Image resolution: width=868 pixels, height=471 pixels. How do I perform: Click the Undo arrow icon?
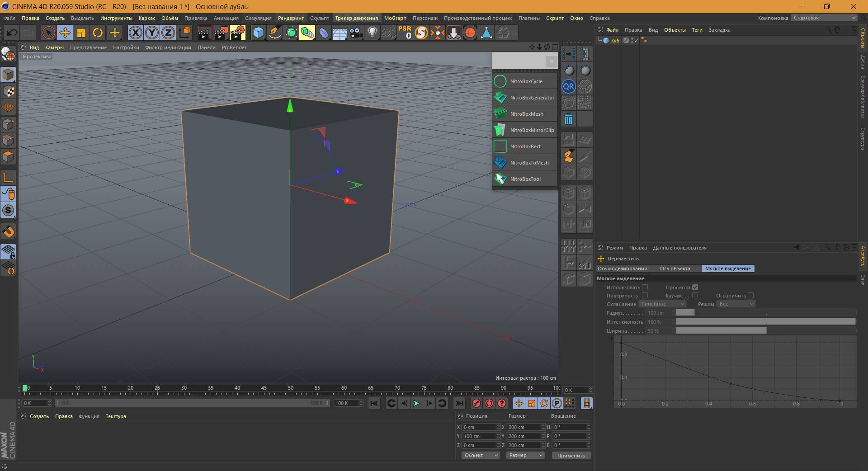[x=12, y=33]
